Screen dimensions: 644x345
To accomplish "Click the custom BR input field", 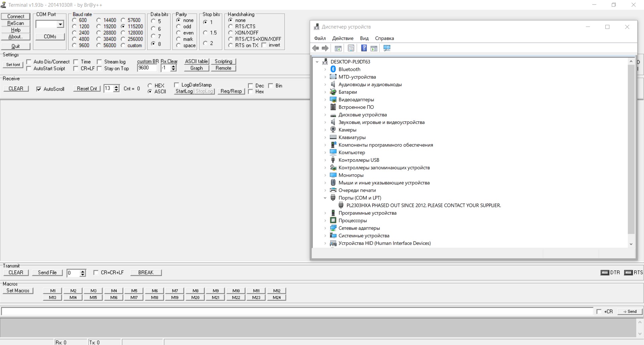I will click(147, 68).
